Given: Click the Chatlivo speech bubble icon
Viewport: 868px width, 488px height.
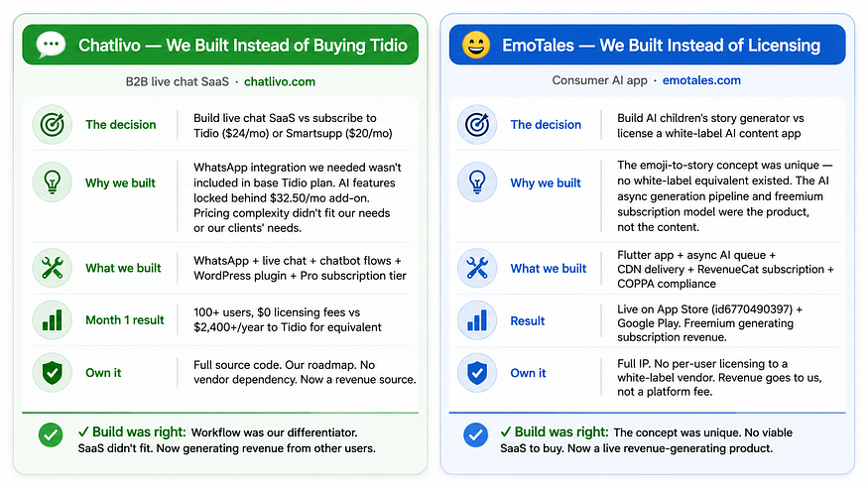Looking at the screenshot, I should pyautogui.click(x=51, y=45).
